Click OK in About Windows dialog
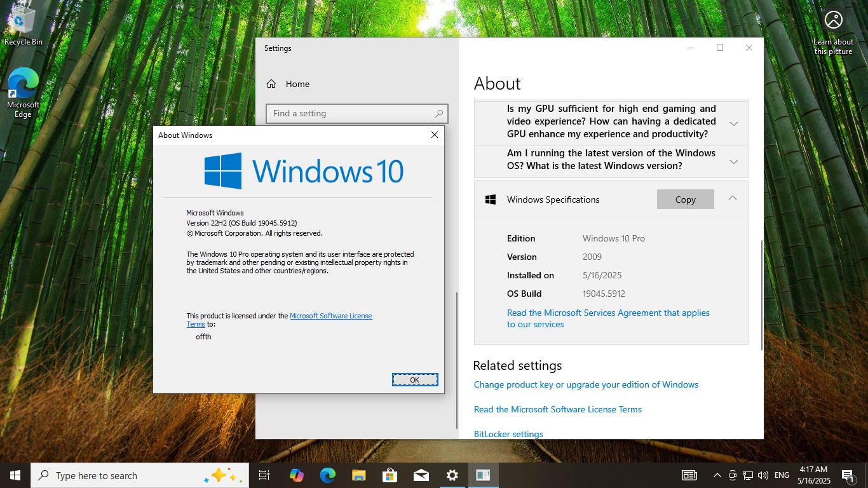 [415, 380]
